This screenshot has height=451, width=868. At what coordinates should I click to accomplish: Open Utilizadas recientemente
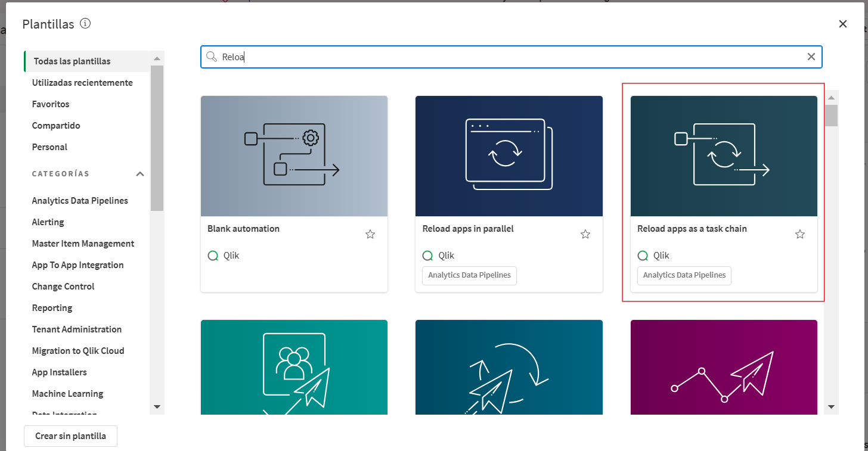click(x=82, y=82)
